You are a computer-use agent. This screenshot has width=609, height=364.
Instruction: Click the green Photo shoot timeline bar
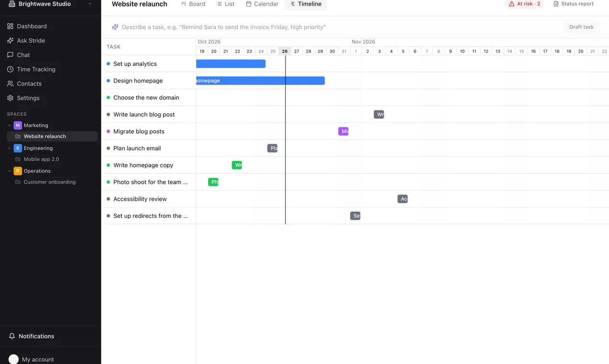pos(213,182)
